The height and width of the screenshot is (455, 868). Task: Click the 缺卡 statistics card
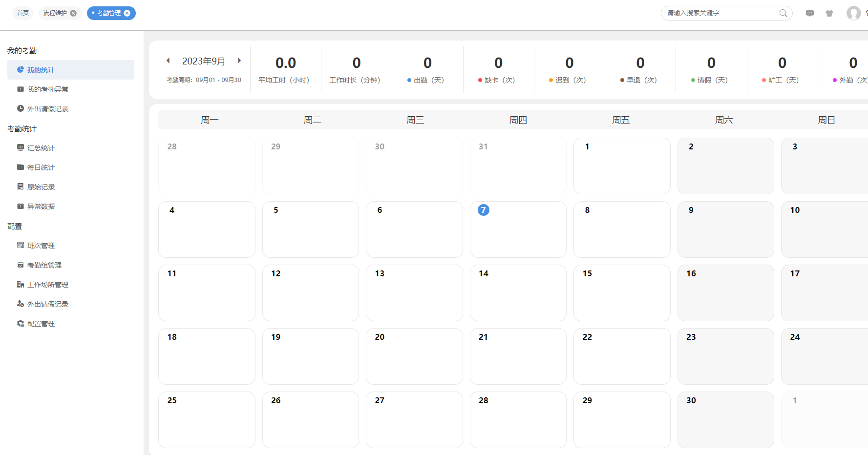point(498,69)
